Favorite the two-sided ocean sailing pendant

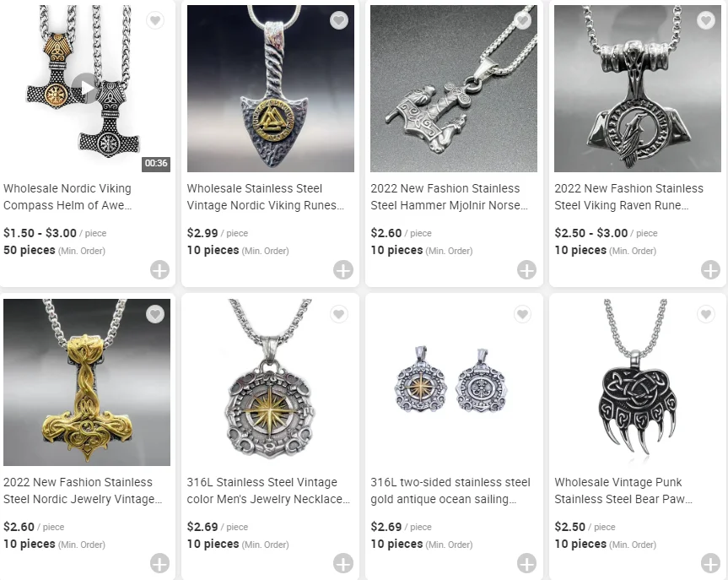point(522,314)
